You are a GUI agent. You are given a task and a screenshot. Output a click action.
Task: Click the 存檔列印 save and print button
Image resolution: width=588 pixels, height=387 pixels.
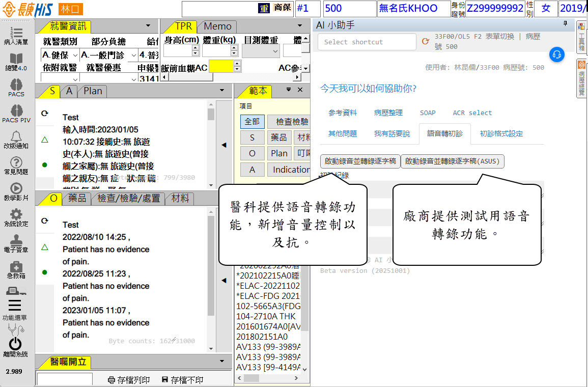point(129,380)
